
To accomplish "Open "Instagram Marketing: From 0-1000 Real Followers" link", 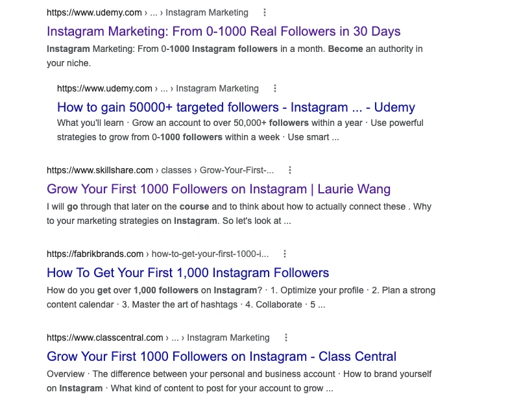I will [x=224, y=31].
